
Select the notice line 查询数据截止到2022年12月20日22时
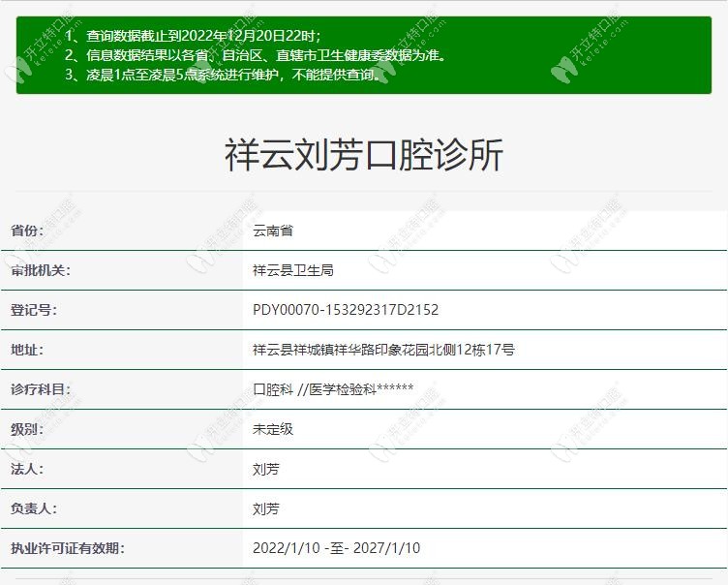193,36
